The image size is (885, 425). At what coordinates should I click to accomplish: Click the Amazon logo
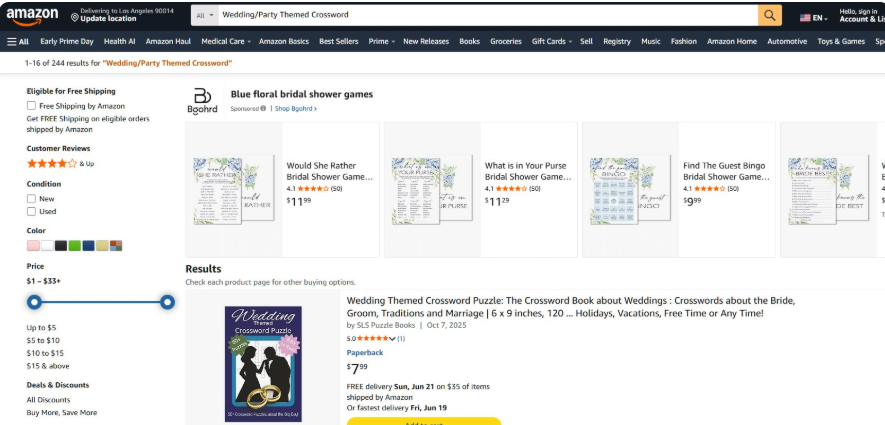[x=32, y=16]
